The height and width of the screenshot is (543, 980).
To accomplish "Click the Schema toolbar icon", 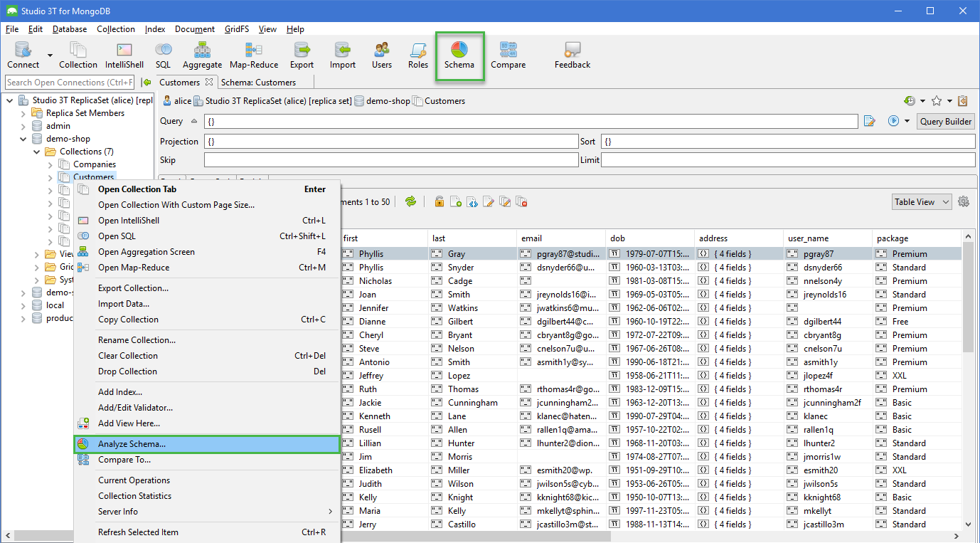I will point(459,55).
